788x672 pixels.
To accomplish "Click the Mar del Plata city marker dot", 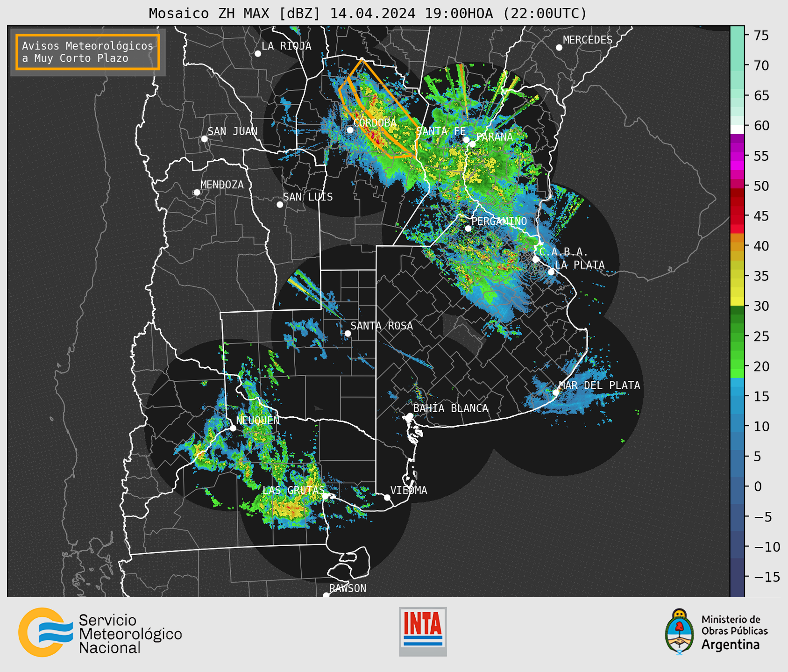I will click(556, 393).
